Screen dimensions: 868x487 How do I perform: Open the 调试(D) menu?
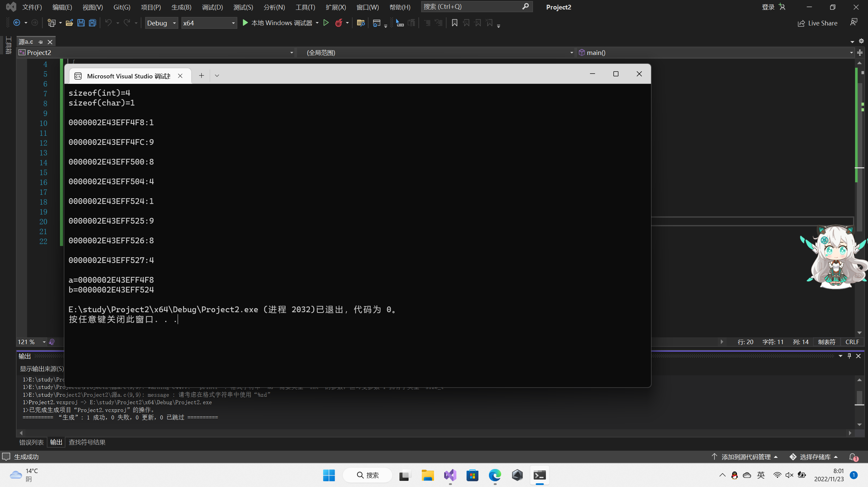pos(212,7)
